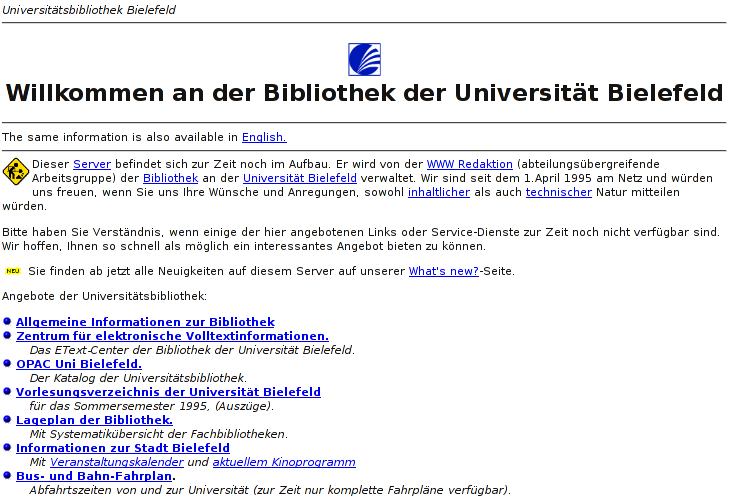Click the bullet beside Lageplan der Bibliothek
Image resolution: width=730 pixels, height=500 pixels.
pos(7,420)
